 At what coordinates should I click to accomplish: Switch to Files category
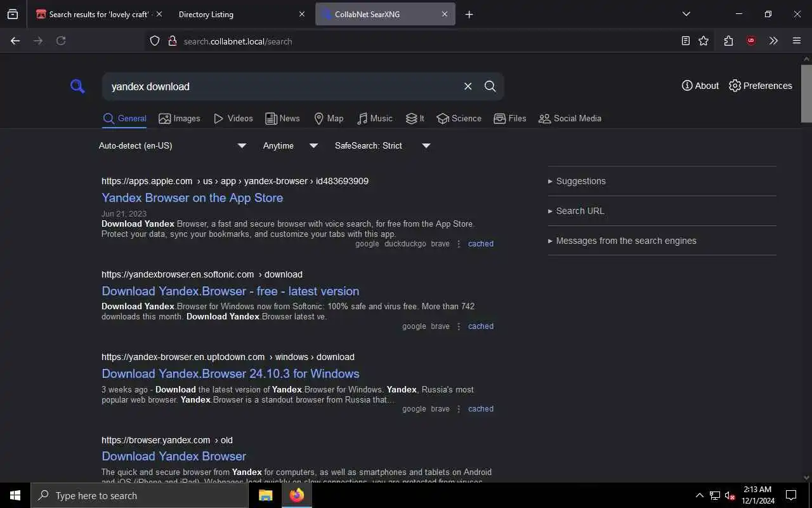tap(510, 119)
